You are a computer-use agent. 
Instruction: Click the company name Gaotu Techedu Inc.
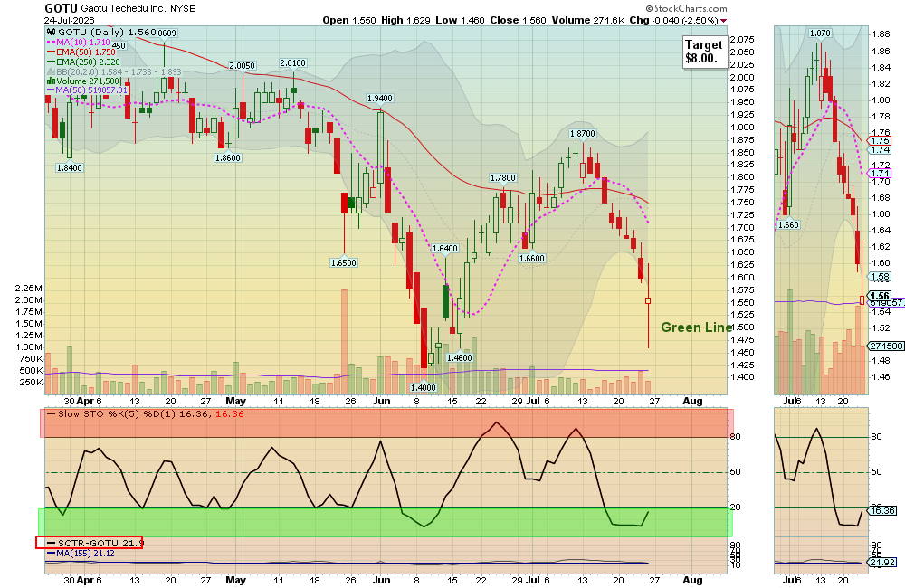tap(123, 9)
